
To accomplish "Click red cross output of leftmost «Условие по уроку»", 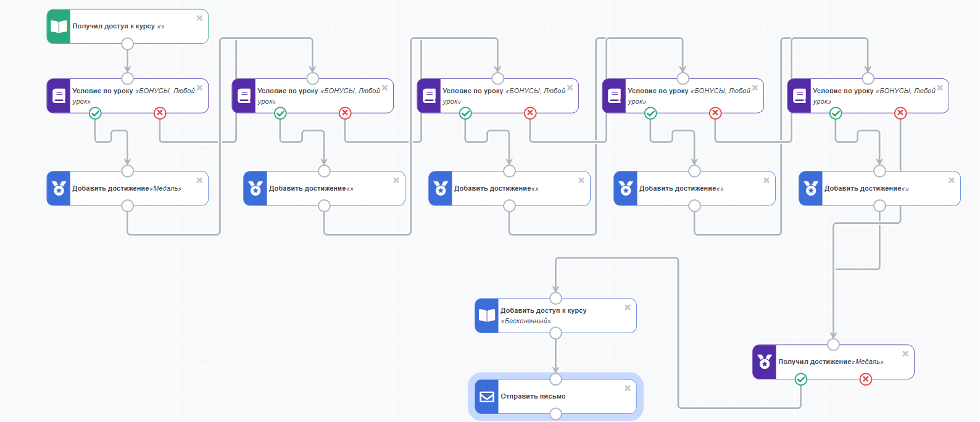I will [x=160, y=113].
